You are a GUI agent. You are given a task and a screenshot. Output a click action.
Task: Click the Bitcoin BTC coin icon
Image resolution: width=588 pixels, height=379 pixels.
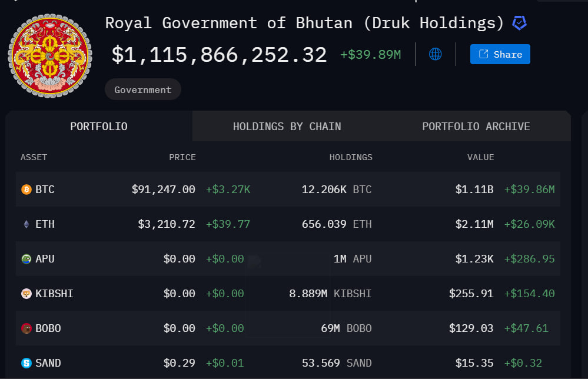pyautogui.click(x=26, y=189)
